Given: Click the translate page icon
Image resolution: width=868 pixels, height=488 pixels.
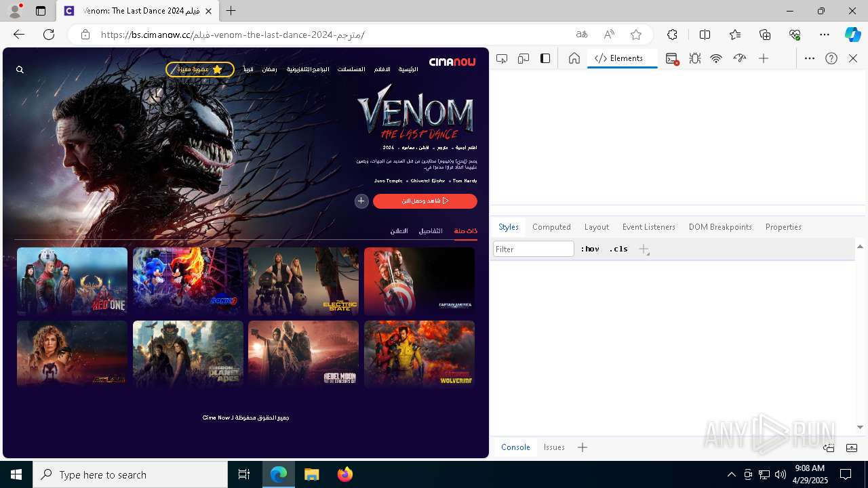Looking at the screenshot, I should click(582, 35).
